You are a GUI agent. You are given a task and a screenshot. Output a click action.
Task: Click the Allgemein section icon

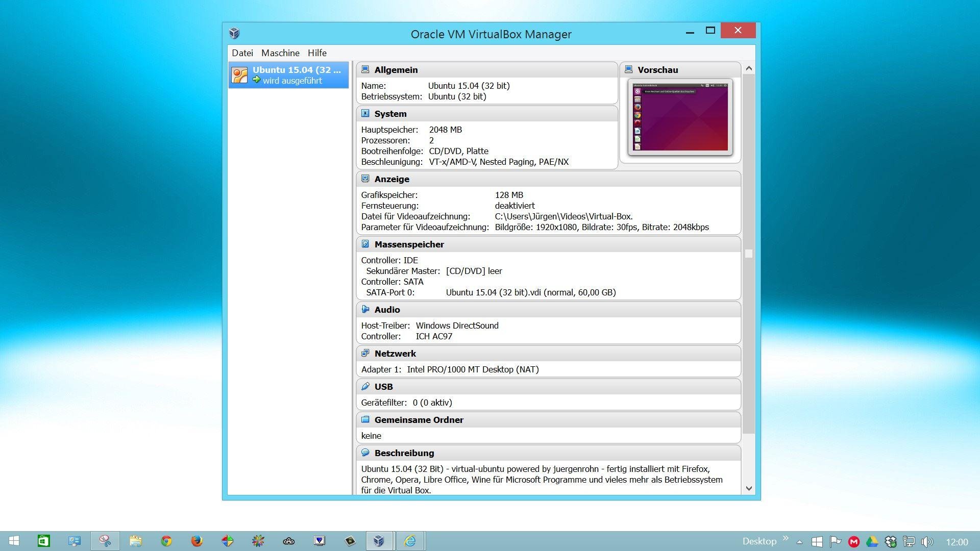(365, 69)
